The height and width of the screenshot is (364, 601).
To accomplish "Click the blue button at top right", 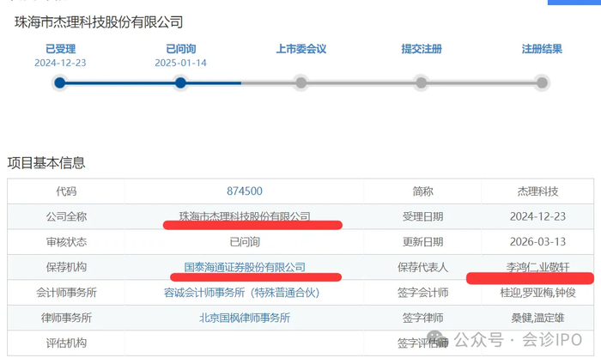I will coord(574,3).
